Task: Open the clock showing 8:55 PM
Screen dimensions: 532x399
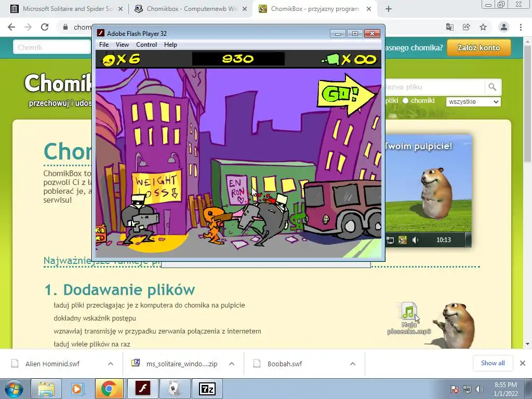Action: point(506,389)
